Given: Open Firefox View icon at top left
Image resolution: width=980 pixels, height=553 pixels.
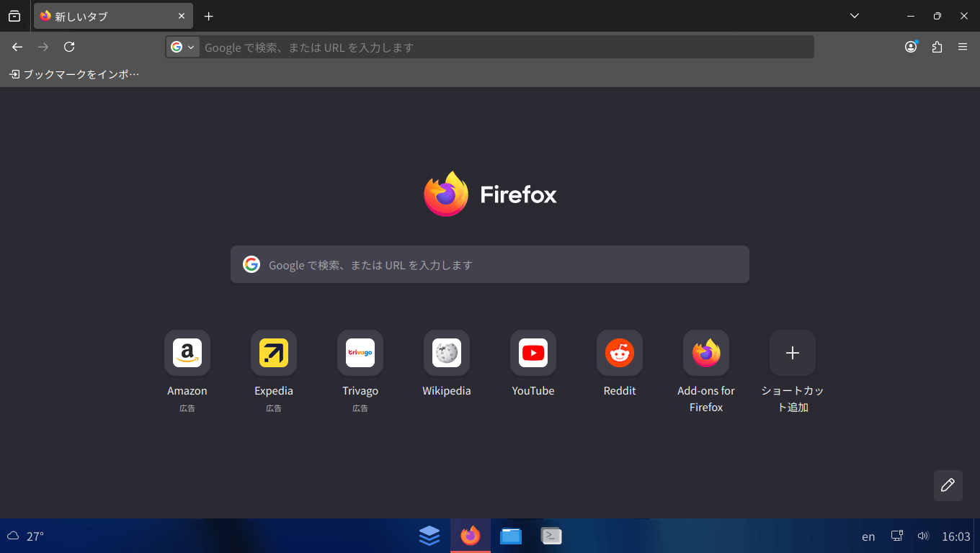Looking at the screenshot, I should click(14, 16).
